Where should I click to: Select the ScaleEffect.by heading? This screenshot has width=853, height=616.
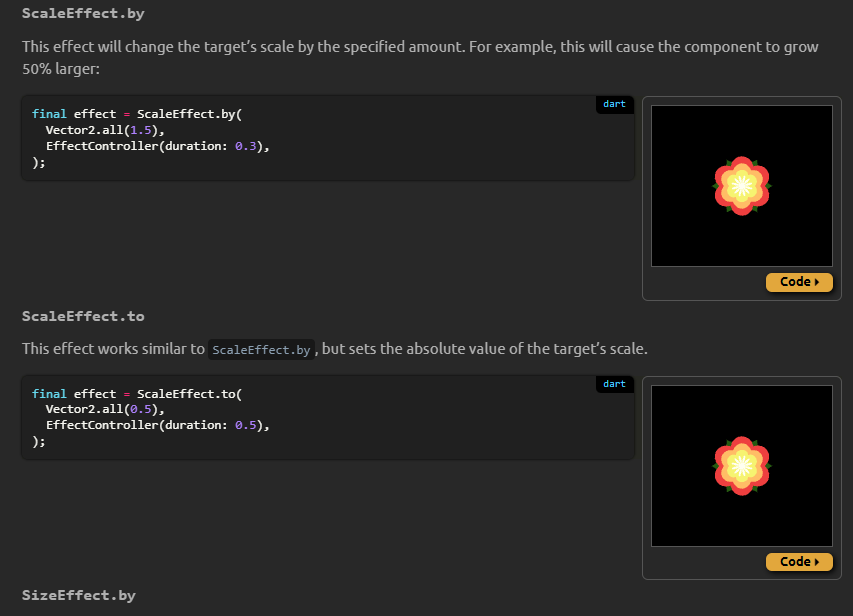point(83,13)
